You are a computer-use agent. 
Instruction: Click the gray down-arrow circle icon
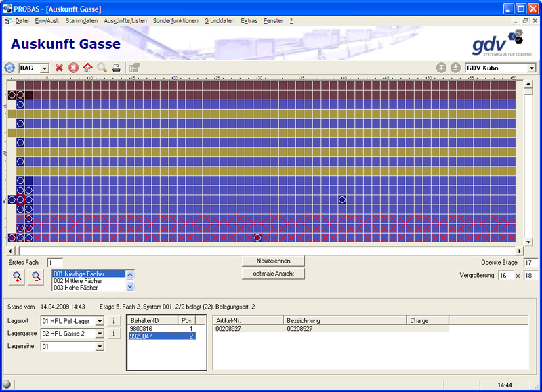[455, 68]
